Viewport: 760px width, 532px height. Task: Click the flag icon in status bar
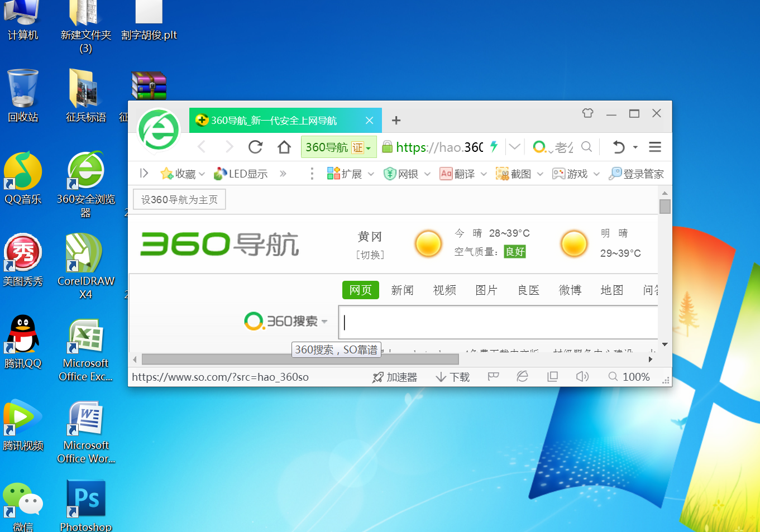[x=493, y=377]
